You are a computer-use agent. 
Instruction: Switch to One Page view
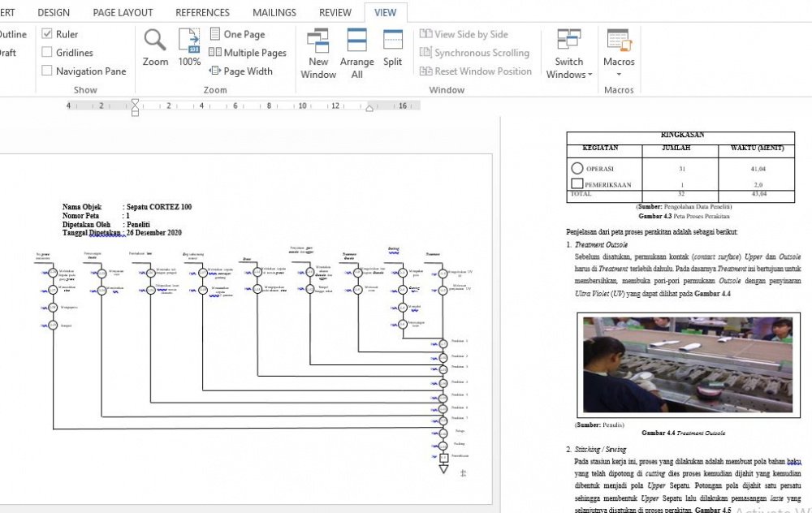(238, 34)
